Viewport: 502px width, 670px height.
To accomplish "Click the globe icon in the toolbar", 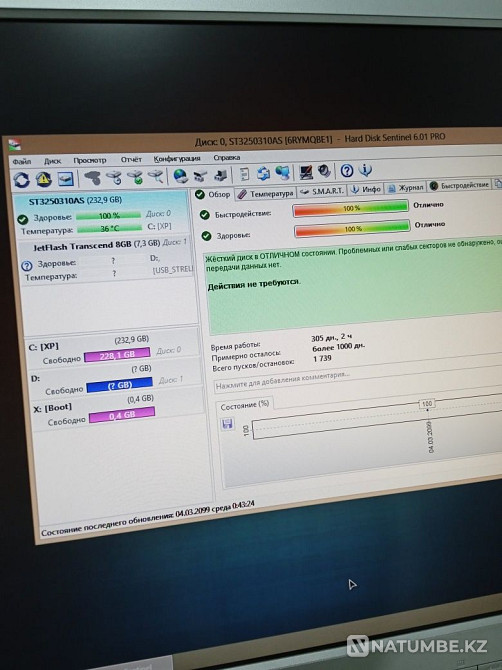I will point(180,176).
